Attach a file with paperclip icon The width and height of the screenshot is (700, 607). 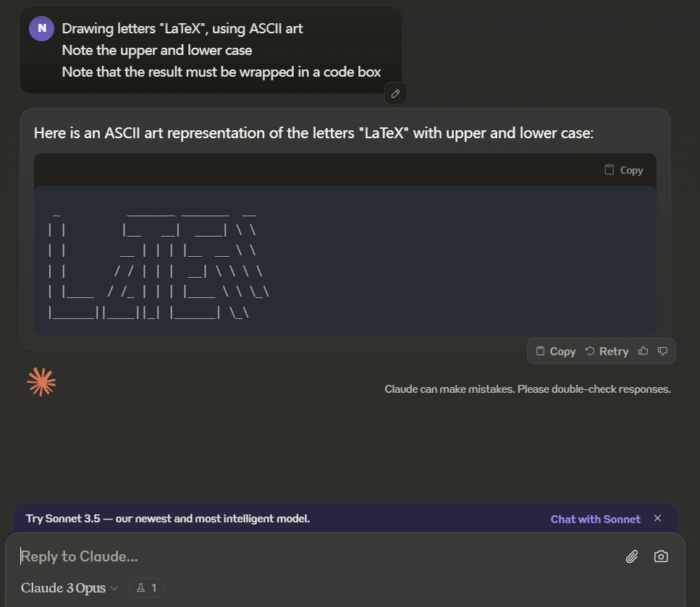632,556
